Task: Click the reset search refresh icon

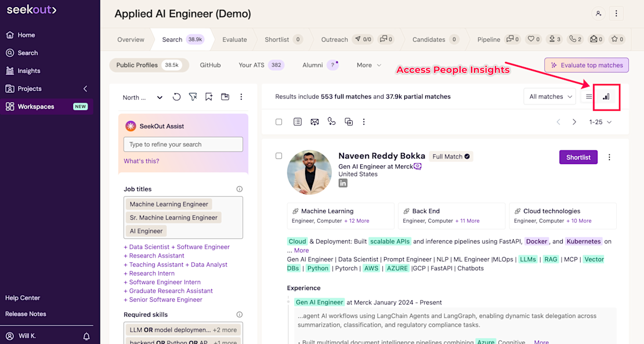Action: click(x=176, y=97)
